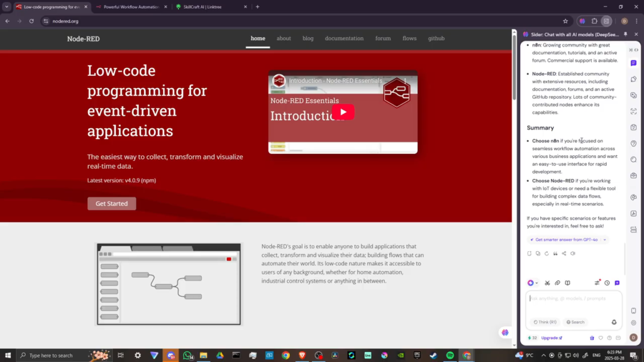
Task: Click the Sider extension icon in toolbar
Action: click(x=582, y=21)
